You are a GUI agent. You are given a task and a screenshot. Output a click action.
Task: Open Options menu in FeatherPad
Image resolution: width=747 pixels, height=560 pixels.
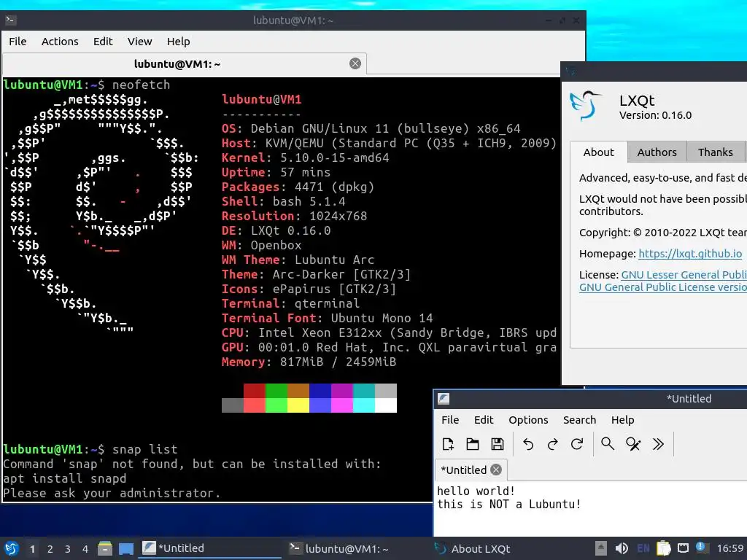[x=528, y=419]
